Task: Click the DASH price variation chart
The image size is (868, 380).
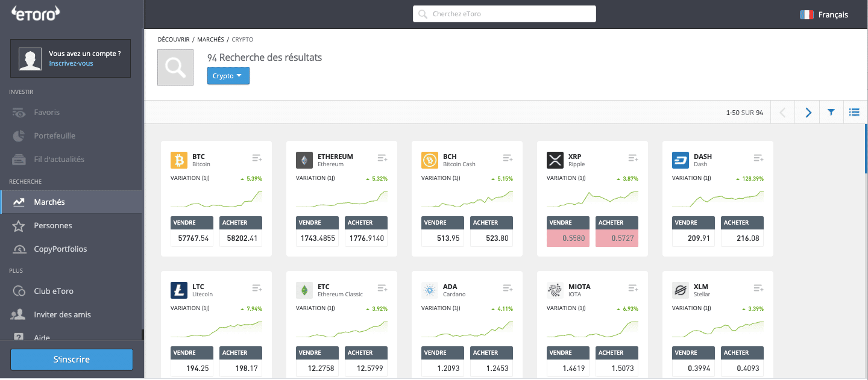Action: pyautogui.click(x=718, y=199)
